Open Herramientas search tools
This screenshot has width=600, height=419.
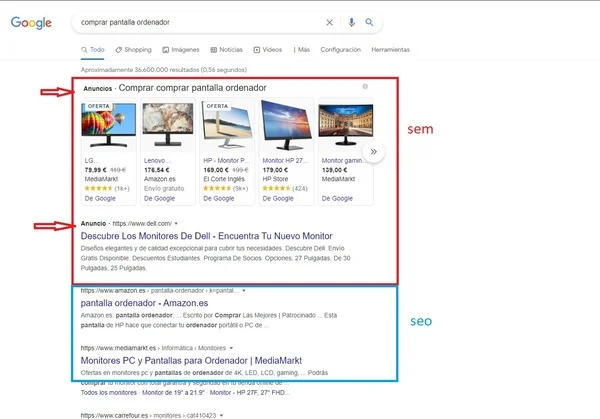pos(390,50)
